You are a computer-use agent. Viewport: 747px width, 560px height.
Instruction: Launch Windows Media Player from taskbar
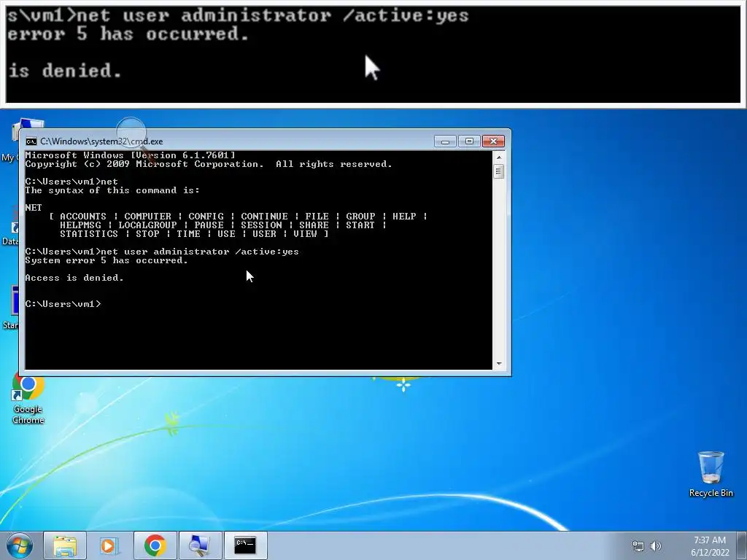click(x=109, y=545)
